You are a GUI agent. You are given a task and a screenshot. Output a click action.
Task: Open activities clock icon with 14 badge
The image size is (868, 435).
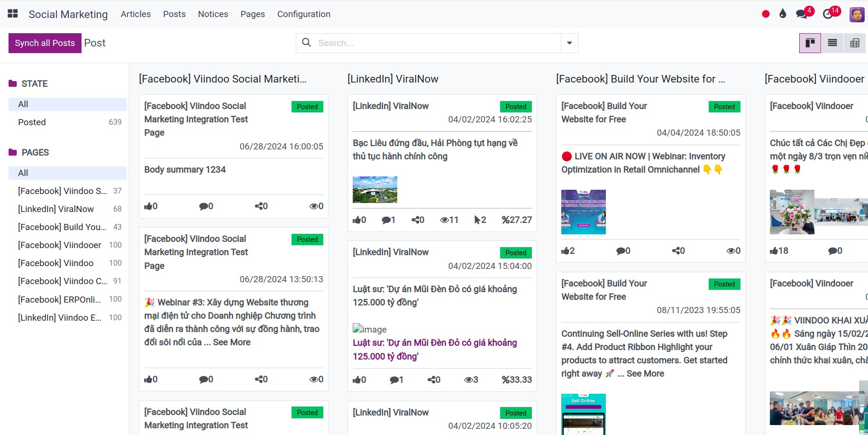click(x=828, y=14)
